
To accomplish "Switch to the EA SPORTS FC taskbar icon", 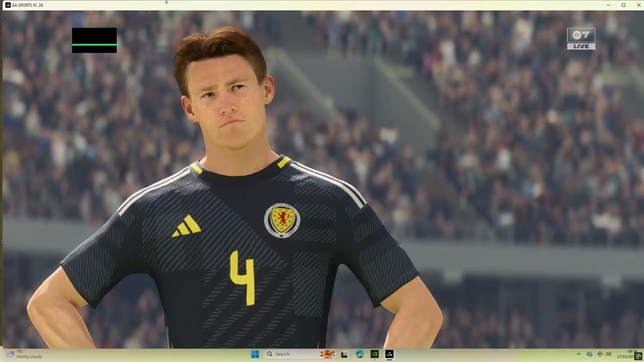I will coord(389,354).
